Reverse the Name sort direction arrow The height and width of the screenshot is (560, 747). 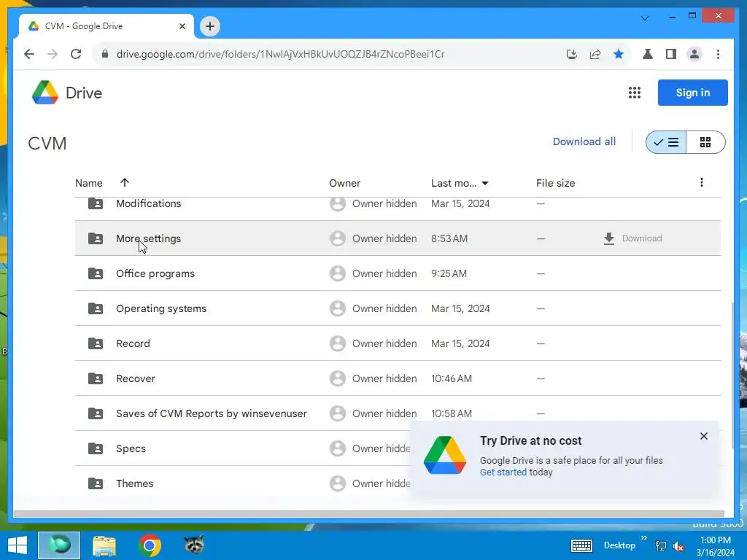coord(124,182)
